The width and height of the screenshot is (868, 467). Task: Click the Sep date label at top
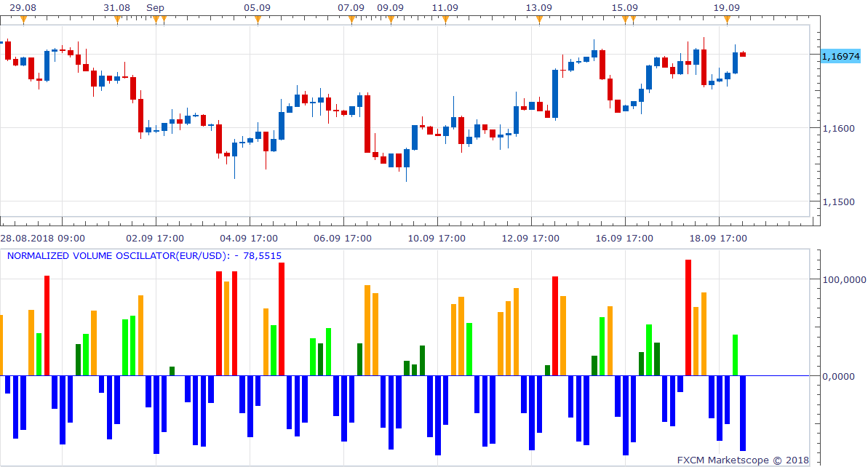tap(155, 8)
